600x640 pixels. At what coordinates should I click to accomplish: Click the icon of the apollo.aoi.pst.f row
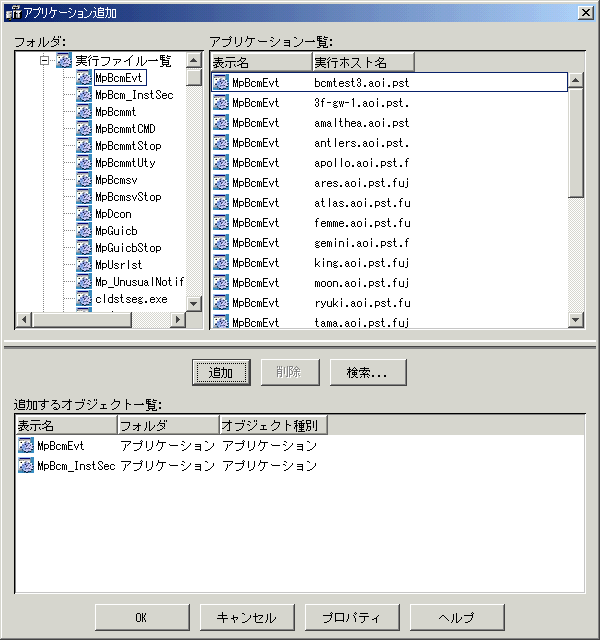(221, 162)
